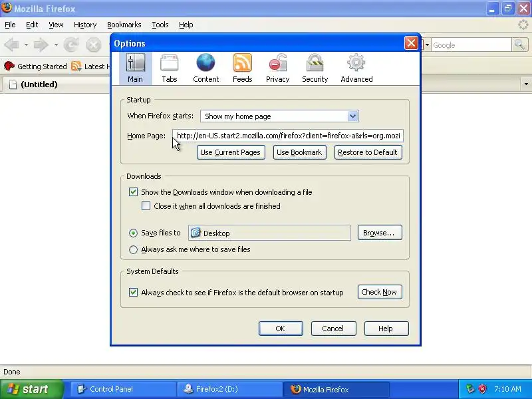This screenshot has height=399, width=532.
Task: Switch to the Privacy options panel
Action: tap(277, 68)
